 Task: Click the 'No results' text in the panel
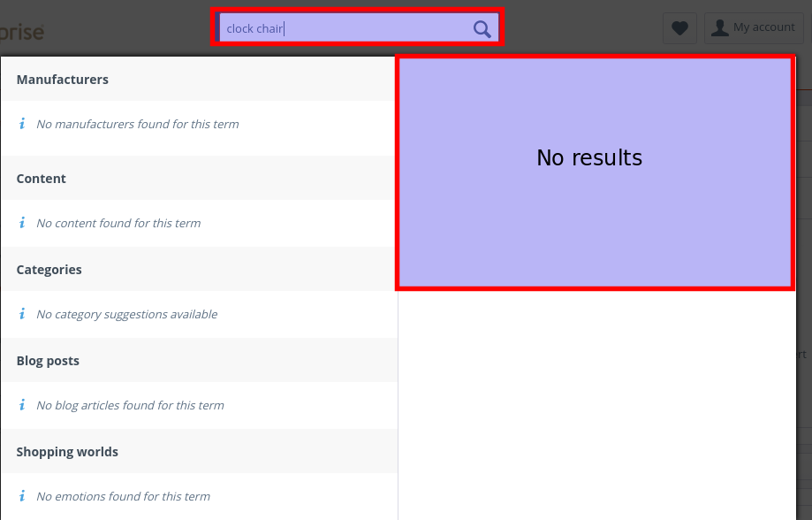click(589, 158)
